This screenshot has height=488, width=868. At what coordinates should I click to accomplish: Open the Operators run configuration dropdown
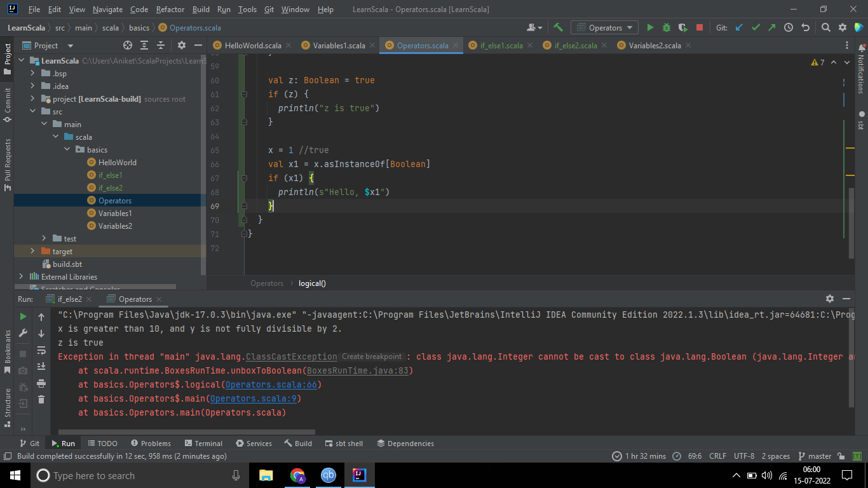[604, 27]
